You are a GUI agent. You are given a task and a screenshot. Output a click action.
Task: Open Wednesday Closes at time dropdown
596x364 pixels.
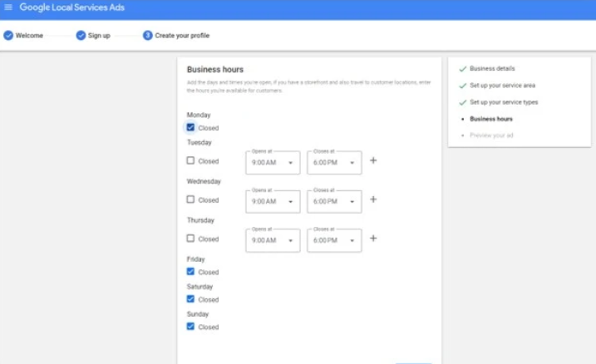click(334, 202)
